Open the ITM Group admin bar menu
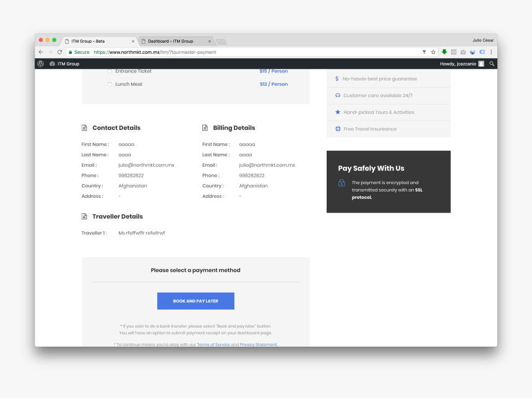 64,64
